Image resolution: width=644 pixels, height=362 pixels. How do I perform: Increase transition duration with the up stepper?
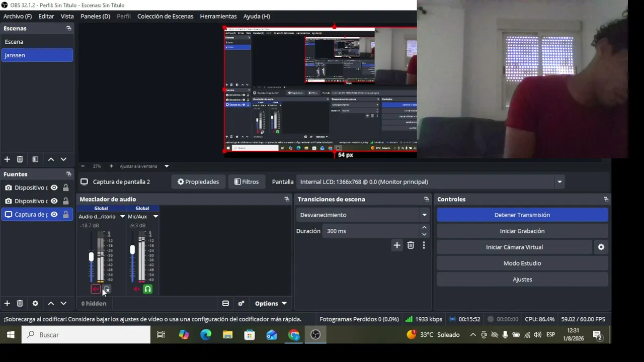[424, 228]
